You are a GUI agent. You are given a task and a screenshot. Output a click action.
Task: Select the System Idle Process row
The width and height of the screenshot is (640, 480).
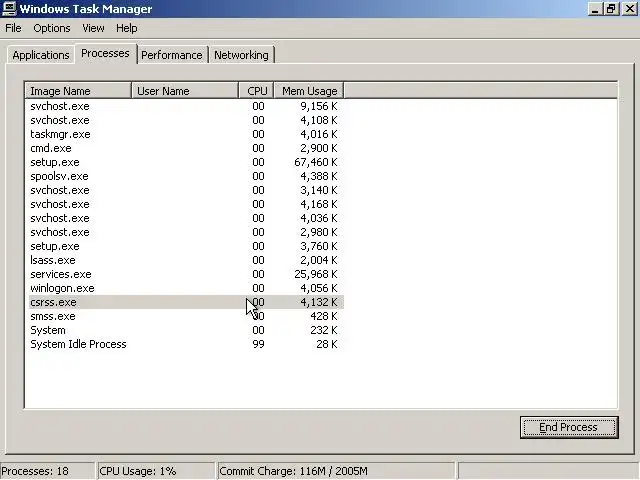click(x=186, y=344)
